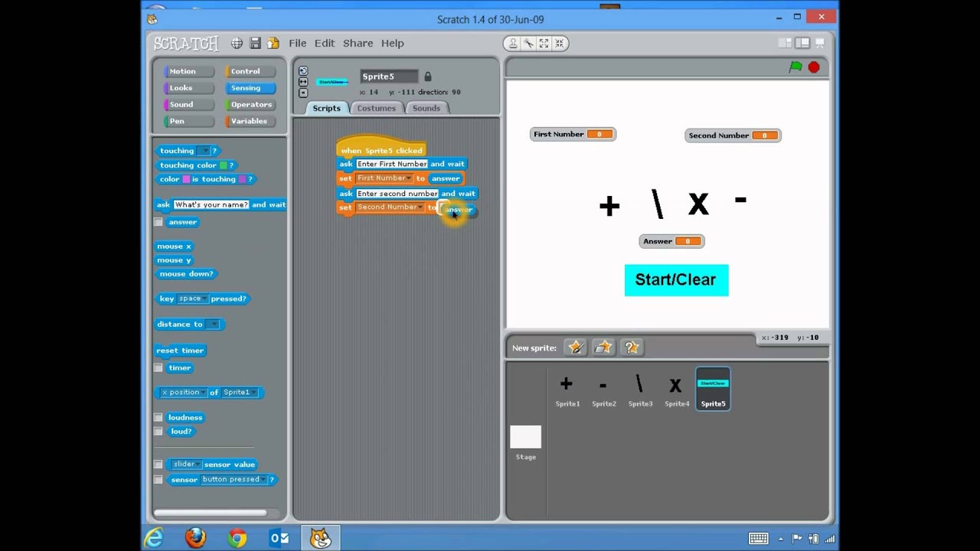Screen dimensions: 980x551
Task: Toggle the sprite lock icon
Action: click(428, 77)
